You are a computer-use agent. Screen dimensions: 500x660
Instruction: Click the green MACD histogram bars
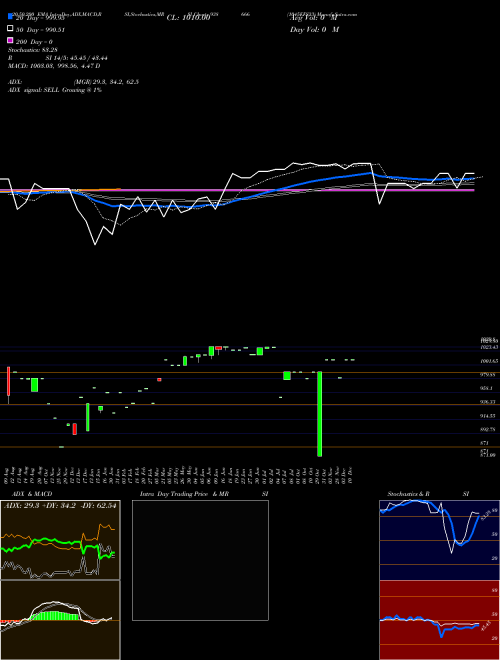(54, 615)
